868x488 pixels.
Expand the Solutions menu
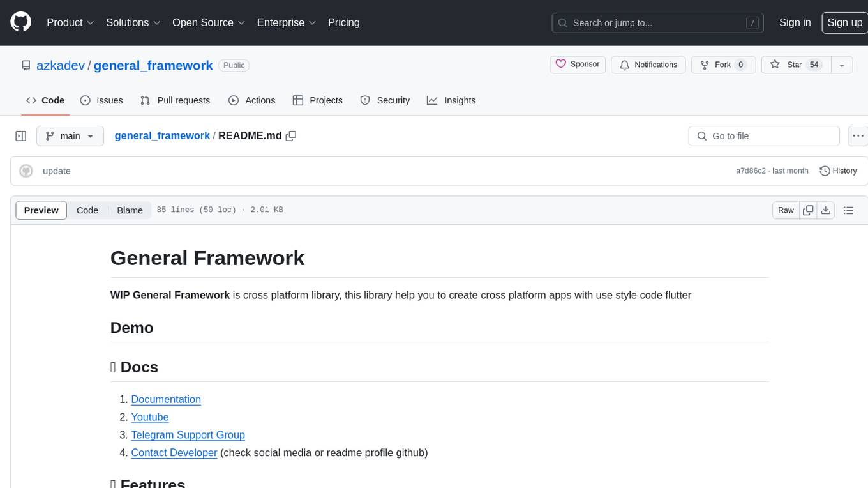pos(133,22)
